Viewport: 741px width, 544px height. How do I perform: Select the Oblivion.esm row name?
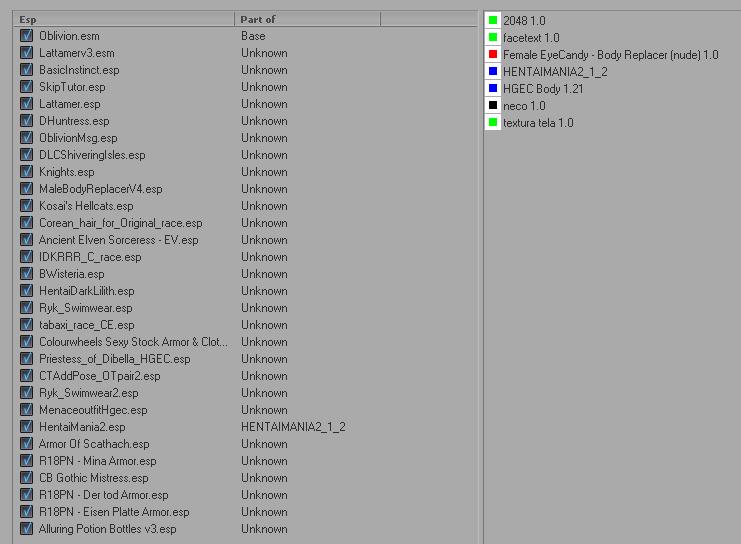coord(69,36)
